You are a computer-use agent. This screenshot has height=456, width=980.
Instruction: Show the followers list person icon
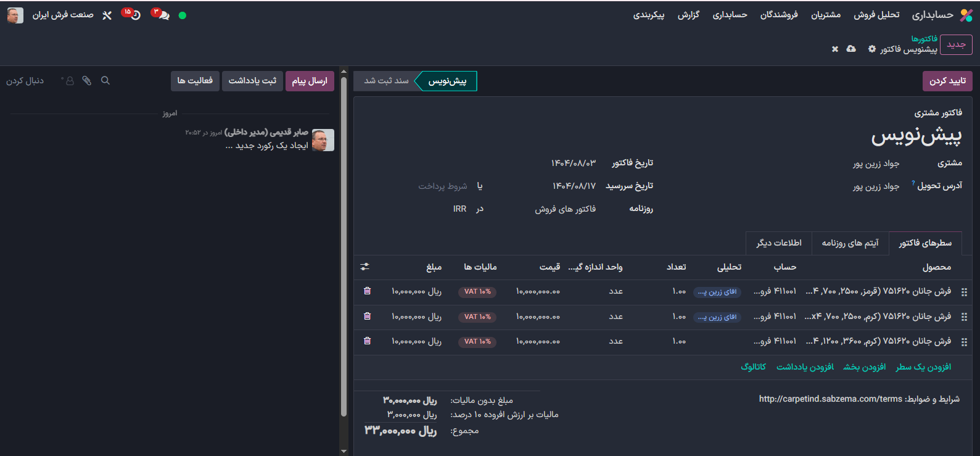click(x=69, y=81)
